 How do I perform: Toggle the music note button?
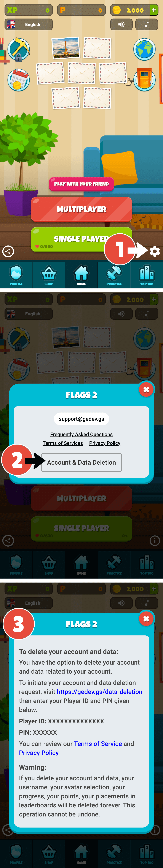pyautogui.click(x=146, y=24)
